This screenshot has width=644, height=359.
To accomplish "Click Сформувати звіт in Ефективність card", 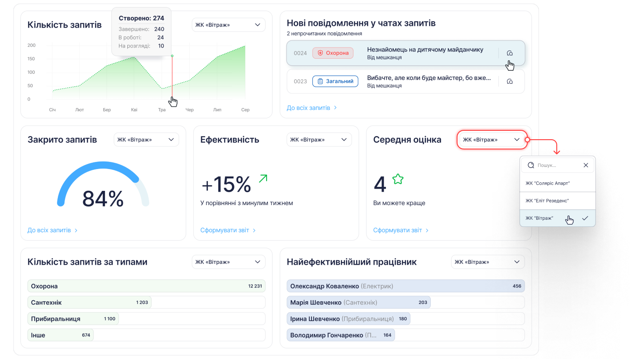I will [x=228, y=230].
